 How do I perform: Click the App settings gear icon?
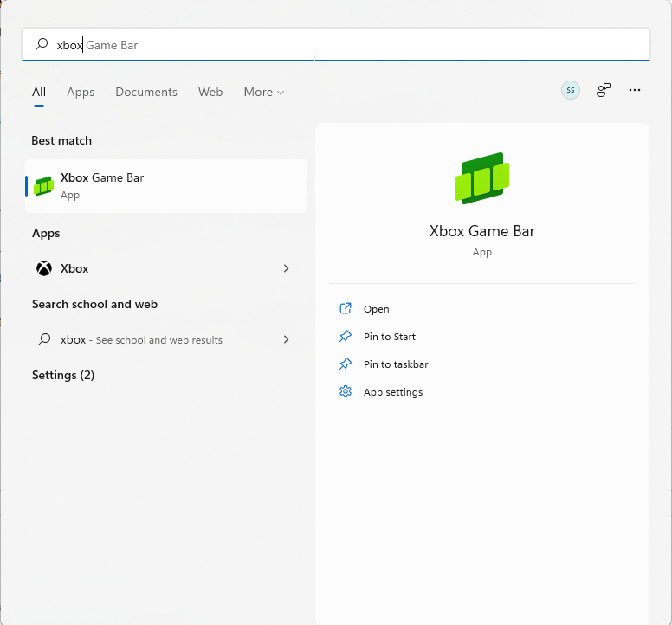pos(346,392)
